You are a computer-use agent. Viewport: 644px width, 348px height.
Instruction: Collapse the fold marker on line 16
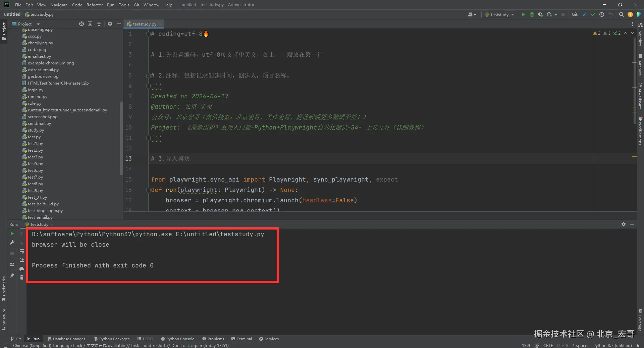pyautogui.click(x=148, y=190)
